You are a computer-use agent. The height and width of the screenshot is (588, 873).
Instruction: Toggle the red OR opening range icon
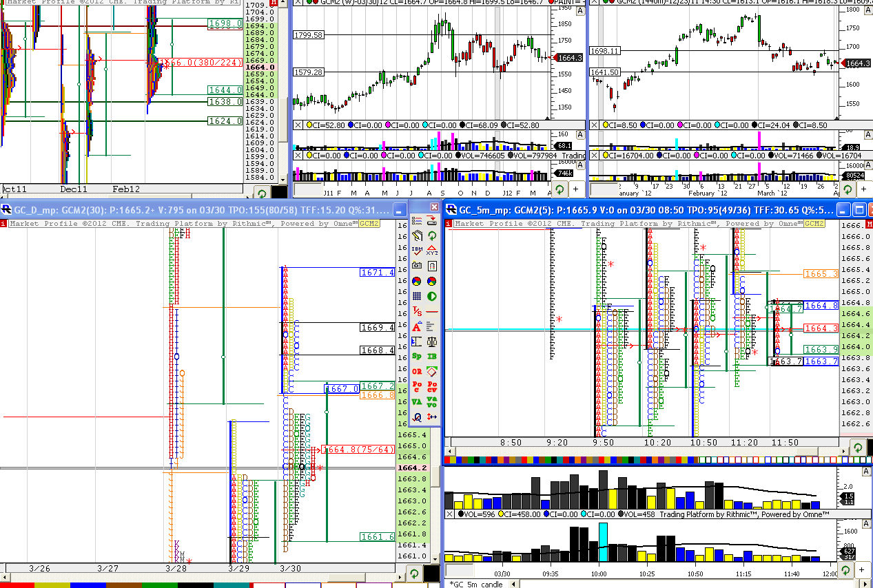pyautogui.click(x=417, y=371)
